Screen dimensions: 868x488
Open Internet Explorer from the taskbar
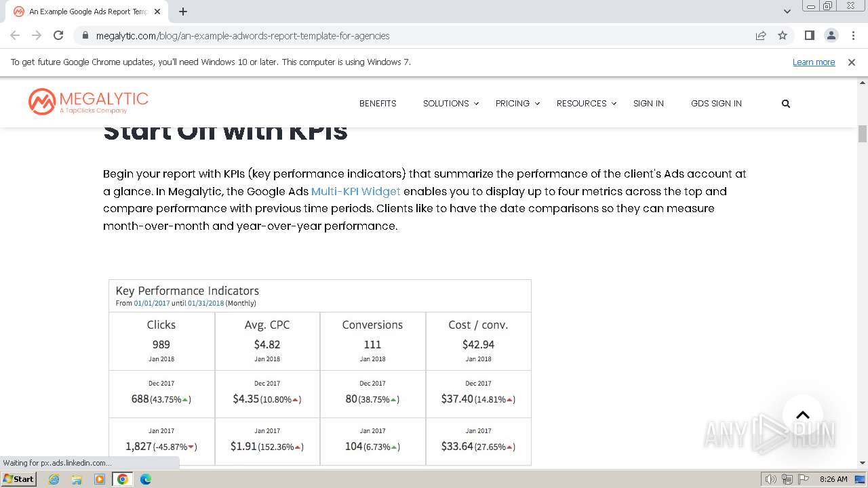pos(54,479)
